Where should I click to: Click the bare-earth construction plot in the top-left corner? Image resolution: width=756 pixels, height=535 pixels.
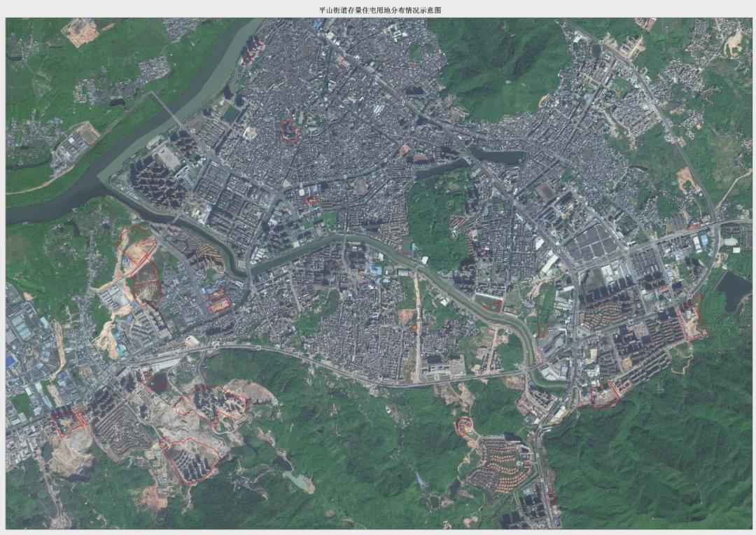(x=81, y=32)
